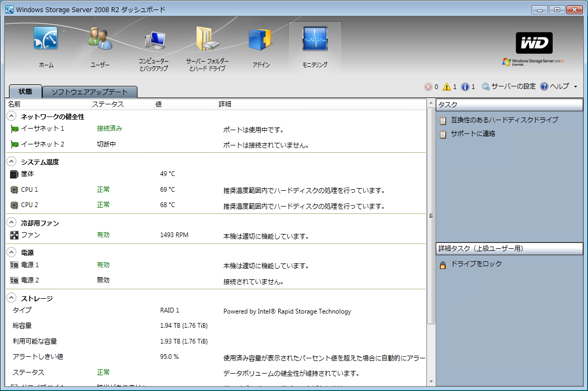Collapse the 電源 section
The width and height of the screenshot is (588, 391).
[12, 252]
